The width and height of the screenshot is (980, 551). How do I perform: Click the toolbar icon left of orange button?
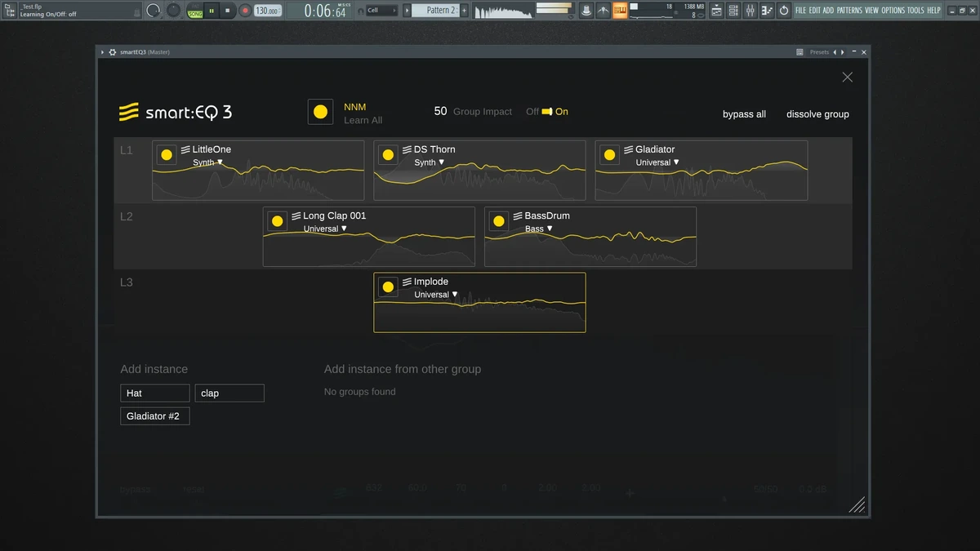[x=604, y=11]
